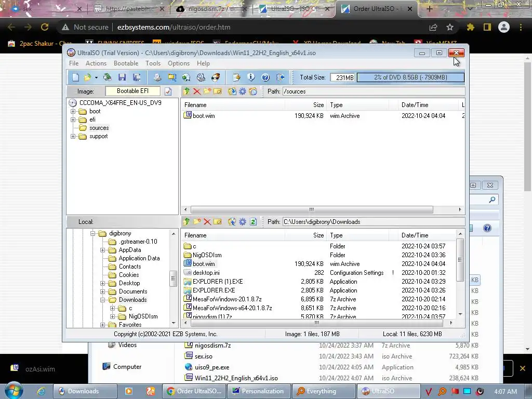This screenshot has height=399, width=532.
Task: Expand the Desktop folder node
Action: (103, 283)
